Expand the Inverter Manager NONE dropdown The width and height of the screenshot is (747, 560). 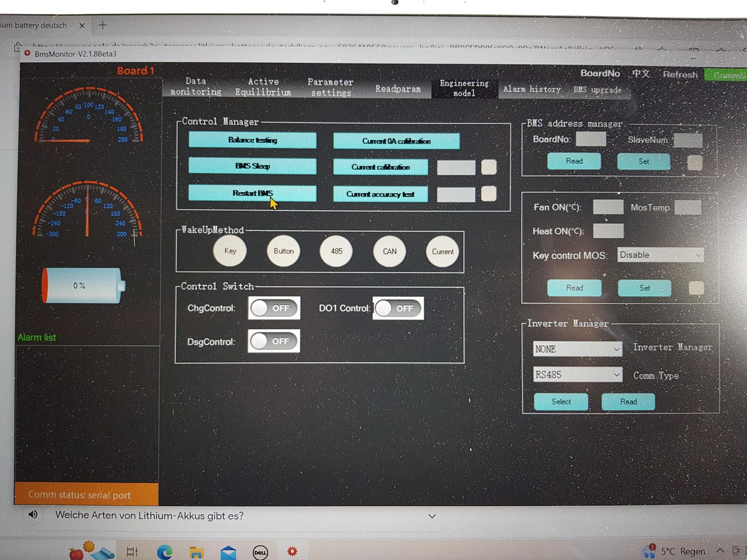click(577, 349)
